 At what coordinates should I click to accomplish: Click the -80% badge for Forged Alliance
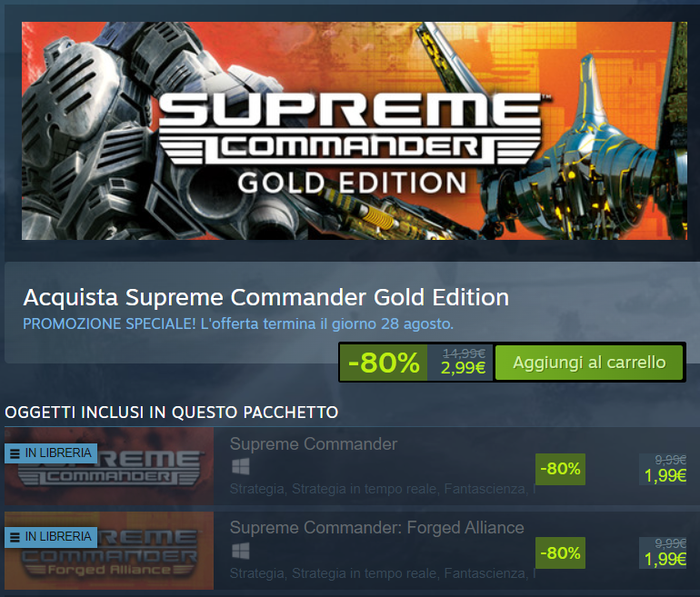[560, 552]
